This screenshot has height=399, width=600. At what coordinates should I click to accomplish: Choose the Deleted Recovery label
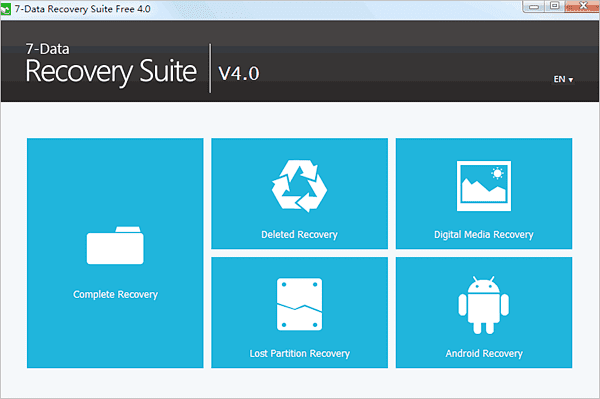[299, 235]
